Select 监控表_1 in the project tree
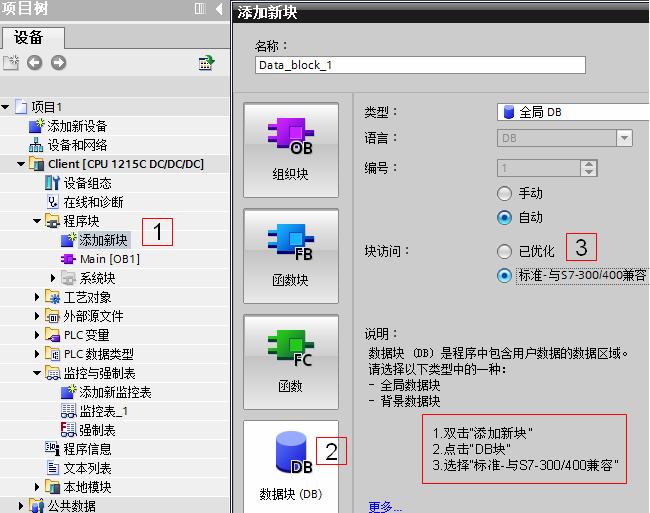Viewport: 650px width, 513px height. point(104,411)
